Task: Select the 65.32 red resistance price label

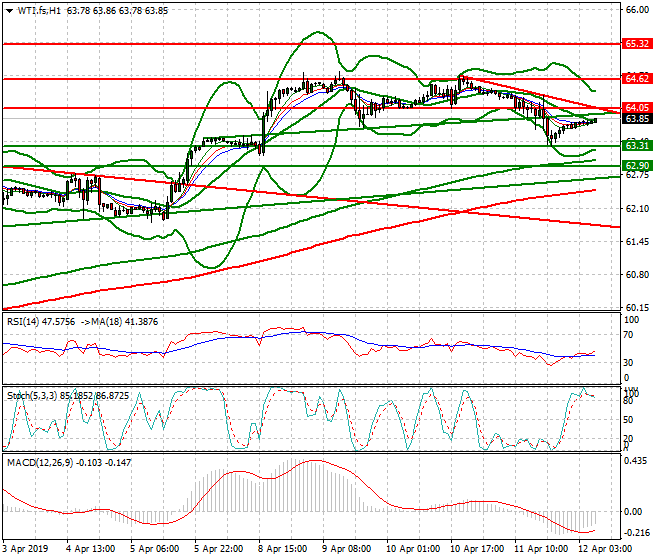Action: coord(637,44)
